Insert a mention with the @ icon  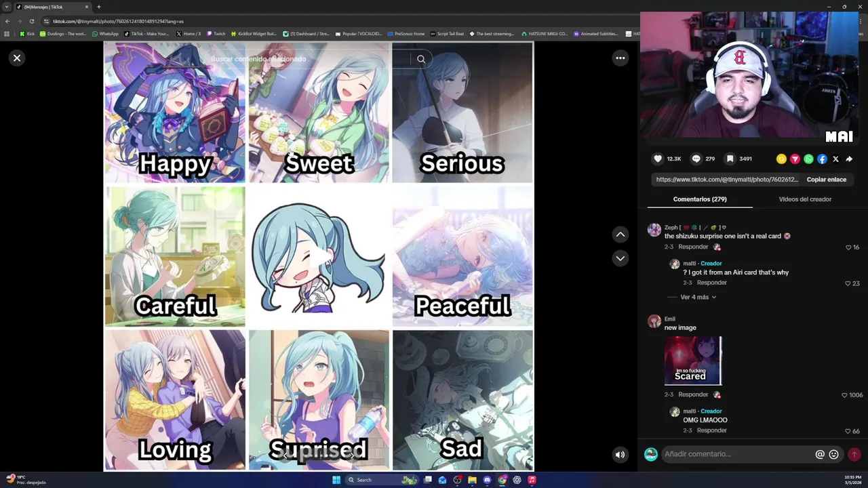820,454
